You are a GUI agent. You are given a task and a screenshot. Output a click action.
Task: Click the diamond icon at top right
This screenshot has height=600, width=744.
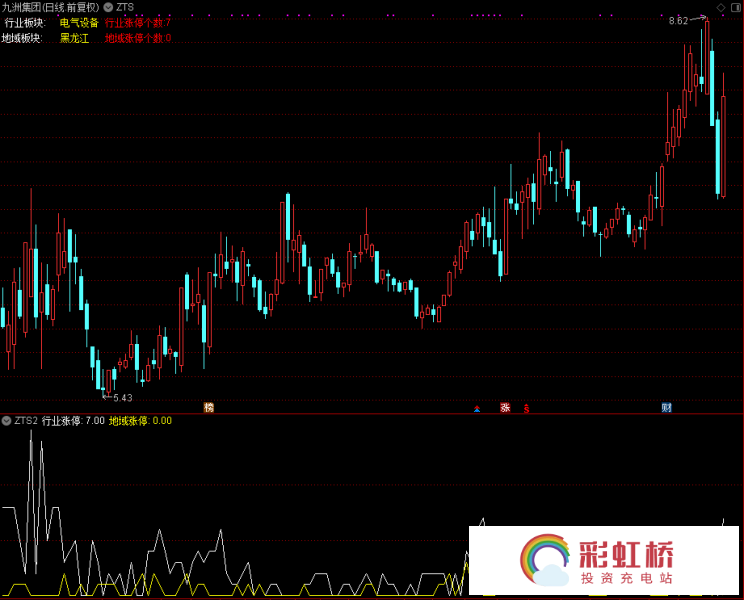(x=721, y=7)
